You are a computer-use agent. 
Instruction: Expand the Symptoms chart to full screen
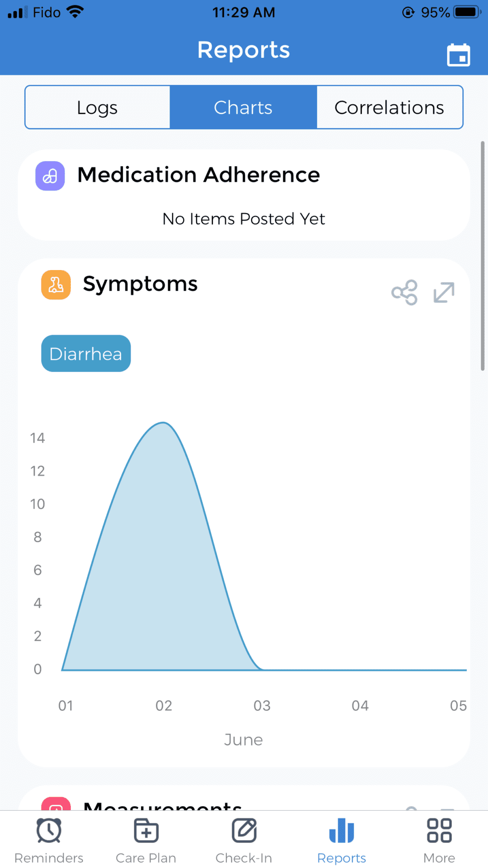tap(443, 292)
